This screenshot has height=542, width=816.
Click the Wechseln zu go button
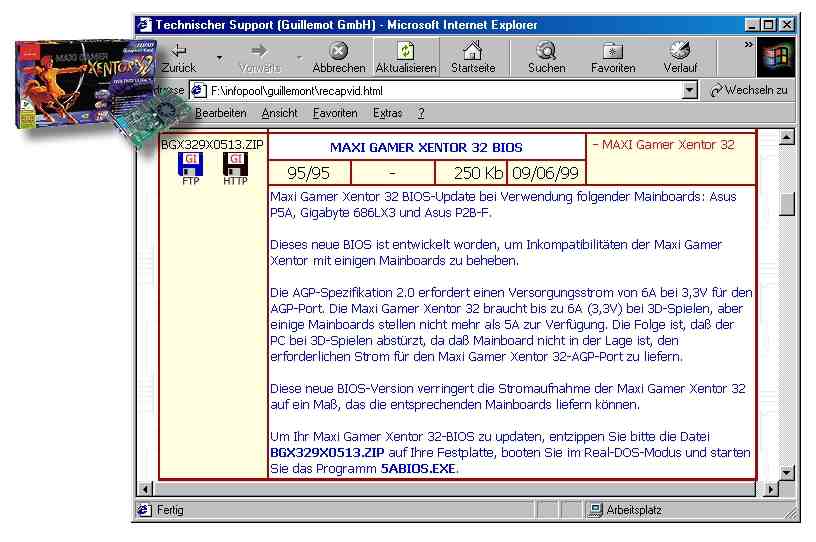[x=749, y=91]
